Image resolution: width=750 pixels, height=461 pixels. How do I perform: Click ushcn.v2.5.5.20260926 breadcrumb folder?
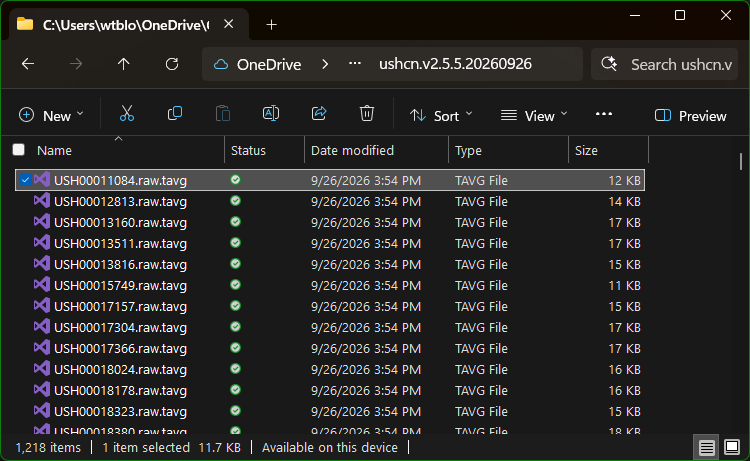click(455, 64)
